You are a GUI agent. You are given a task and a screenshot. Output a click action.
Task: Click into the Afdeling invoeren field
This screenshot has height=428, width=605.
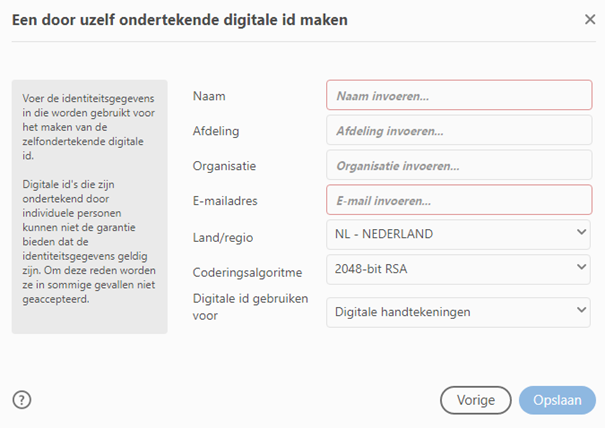coord(459,130)
